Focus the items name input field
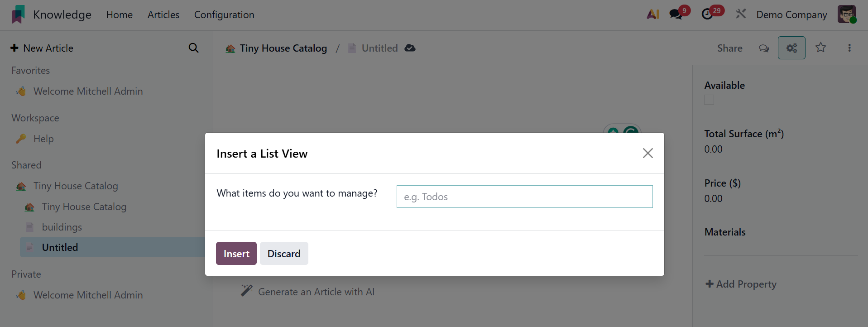This screenshot has height=327, width=868. 524,197
